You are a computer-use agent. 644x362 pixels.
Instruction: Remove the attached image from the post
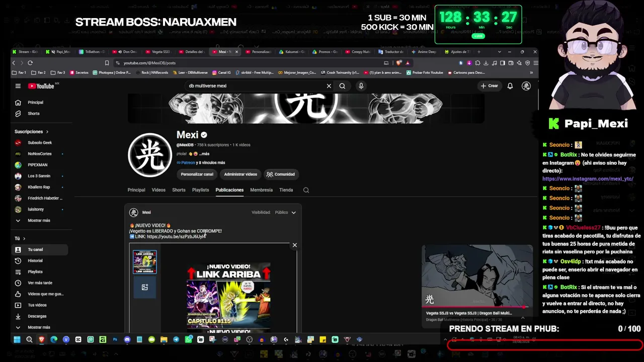(294, 245)
